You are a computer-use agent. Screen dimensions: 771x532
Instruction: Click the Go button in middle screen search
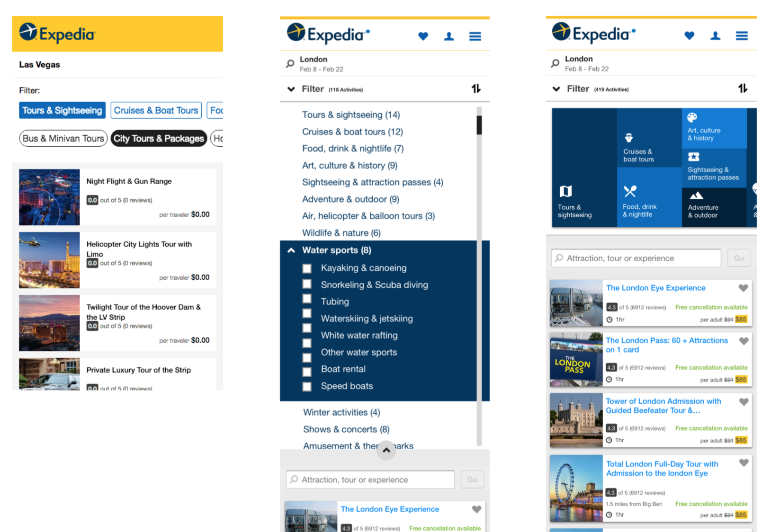[x=472, y=479]
